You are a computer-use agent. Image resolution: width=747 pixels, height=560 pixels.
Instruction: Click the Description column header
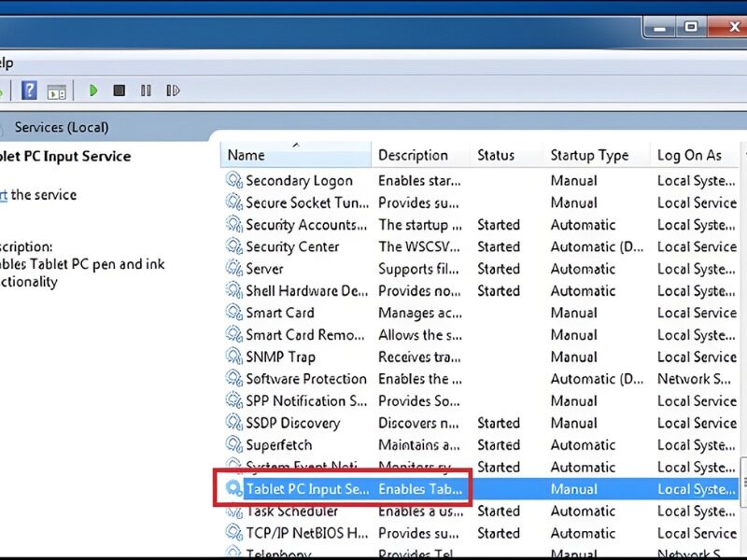click(413, 155)
